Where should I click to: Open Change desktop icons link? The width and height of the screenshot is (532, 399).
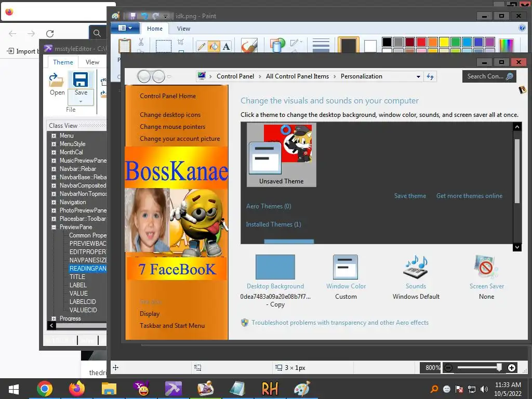[170, 115]
